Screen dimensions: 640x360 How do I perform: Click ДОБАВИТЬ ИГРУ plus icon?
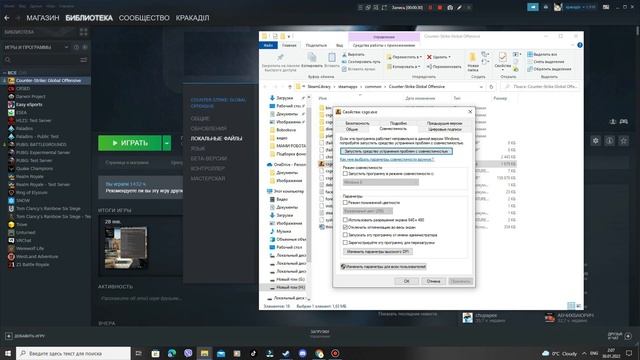tap(9, 336)
